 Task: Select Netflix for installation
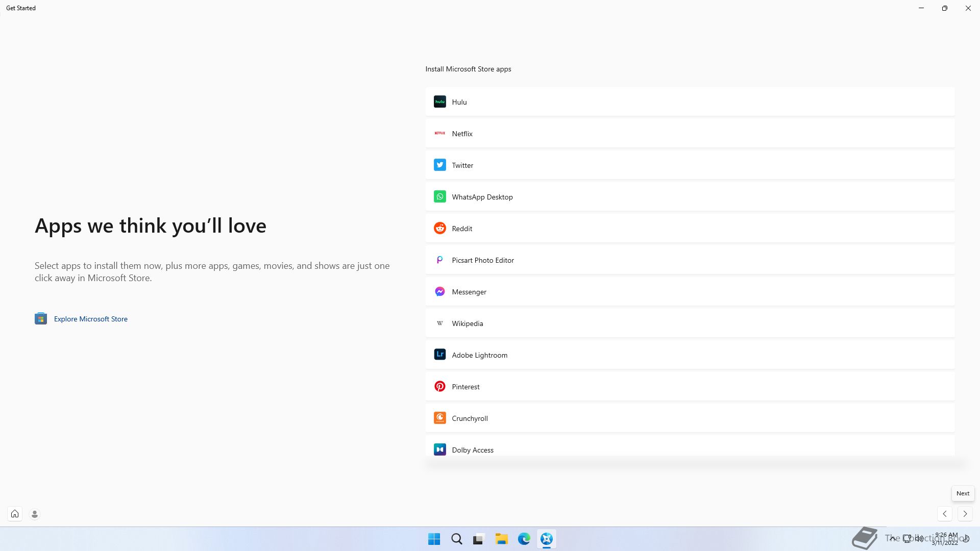[x=690, y=133]
